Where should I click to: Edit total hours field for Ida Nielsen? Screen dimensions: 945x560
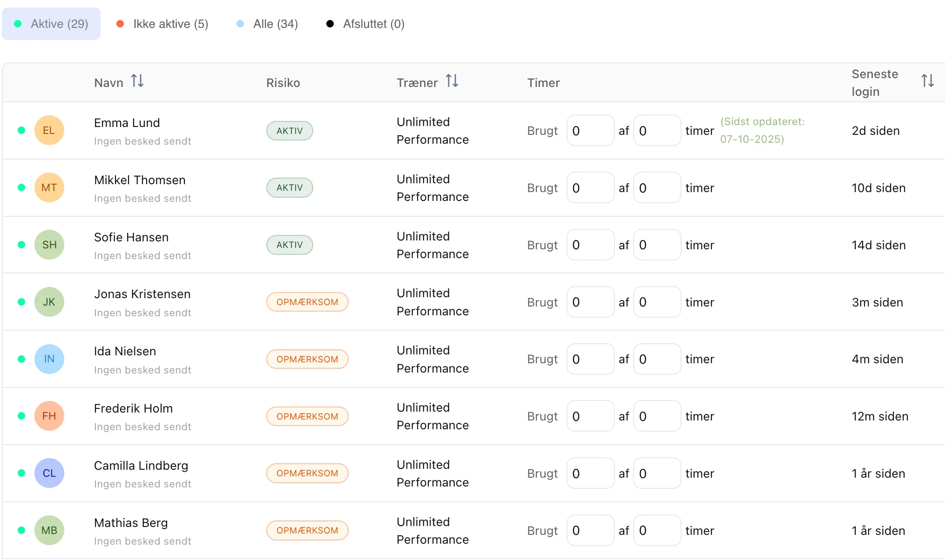[x=657, y=359]
